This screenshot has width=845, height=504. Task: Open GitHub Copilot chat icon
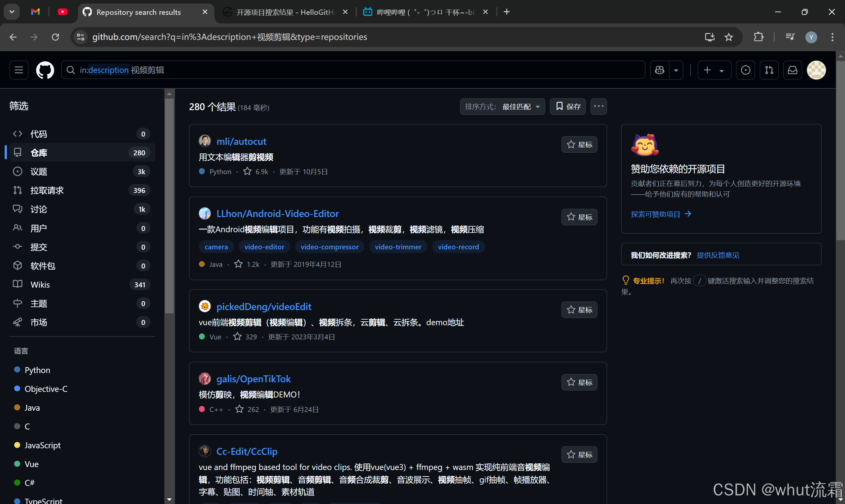pos(659,70)
